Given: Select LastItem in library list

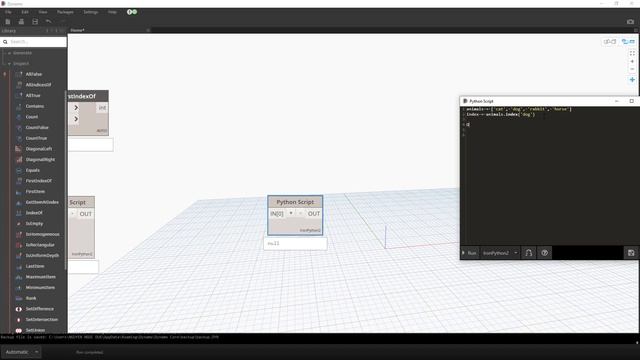Looking at the screenshot, I should tap(35, 266).
